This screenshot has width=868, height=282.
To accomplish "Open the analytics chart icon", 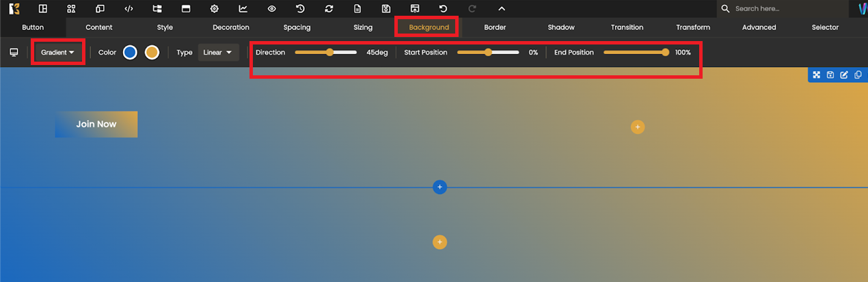I will [x=243, y=9].
